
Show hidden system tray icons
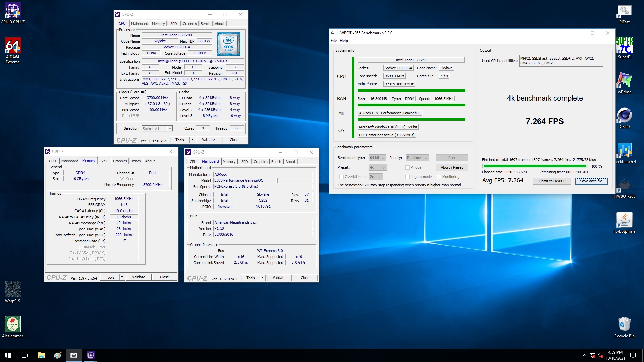[x=585, y=355]
